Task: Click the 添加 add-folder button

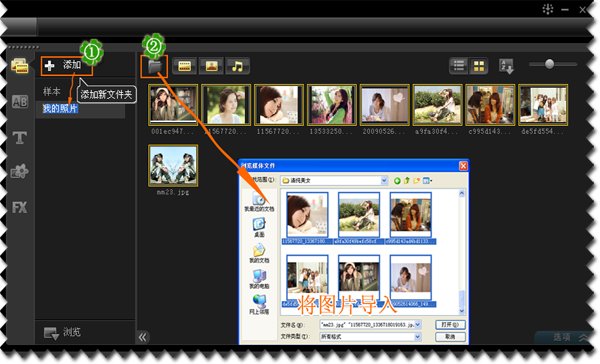Action: click(x=67, y=65)
